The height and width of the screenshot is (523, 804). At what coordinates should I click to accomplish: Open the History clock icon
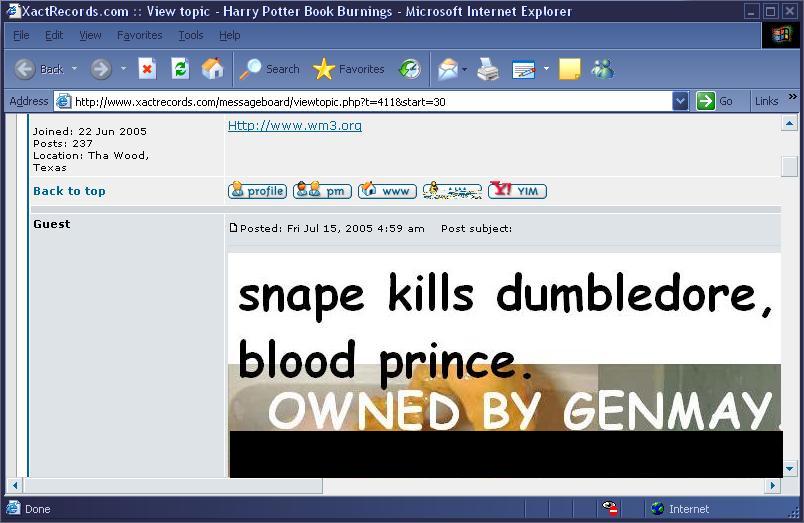(x=410, y=69)
